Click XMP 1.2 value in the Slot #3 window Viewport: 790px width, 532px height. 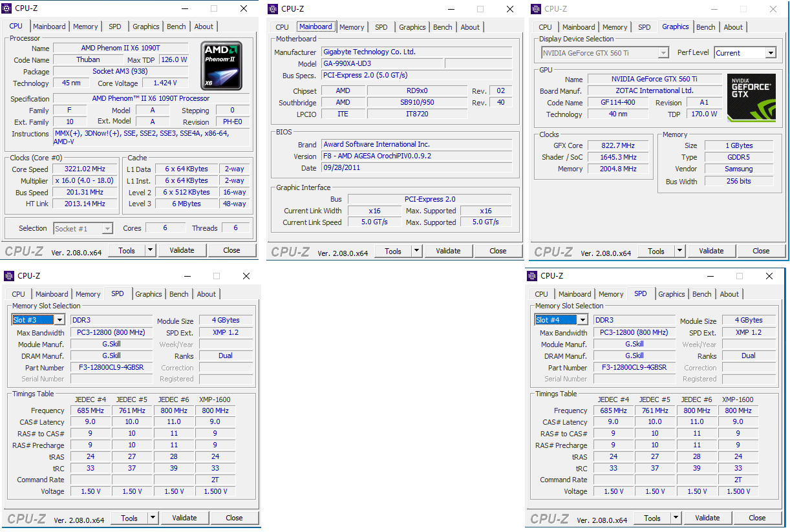226,333
